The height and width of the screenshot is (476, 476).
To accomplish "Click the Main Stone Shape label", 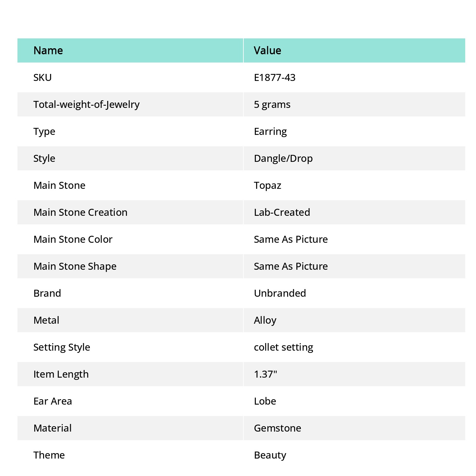I will pos(75,266).
